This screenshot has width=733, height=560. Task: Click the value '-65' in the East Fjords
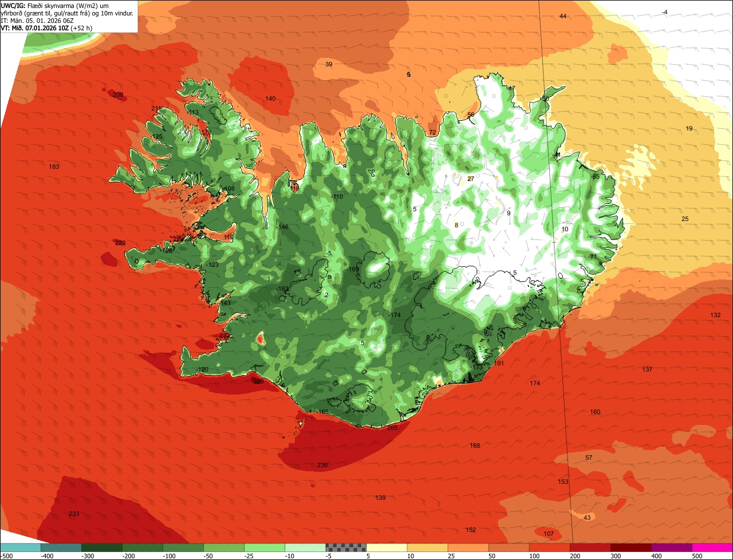(x=595, y=176)
